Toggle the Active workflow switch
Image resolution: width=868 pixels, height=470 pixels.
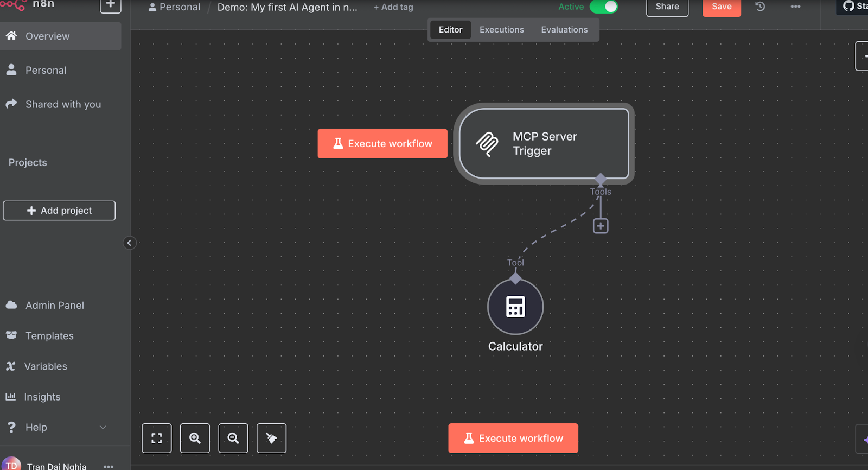[x=604, y=7]
